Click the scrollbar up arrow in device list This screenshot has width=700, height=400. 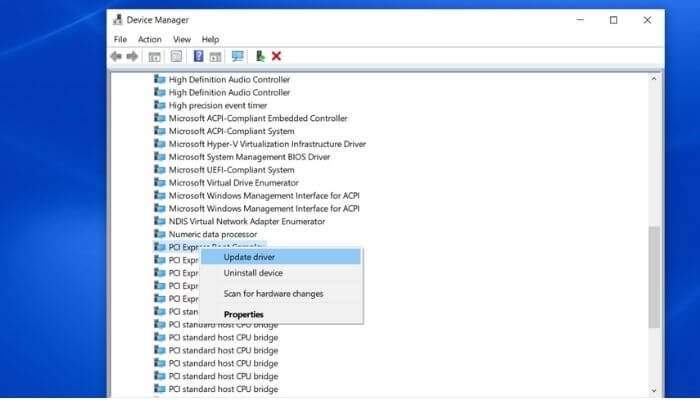pyautogui.click(x=654, y=79)
